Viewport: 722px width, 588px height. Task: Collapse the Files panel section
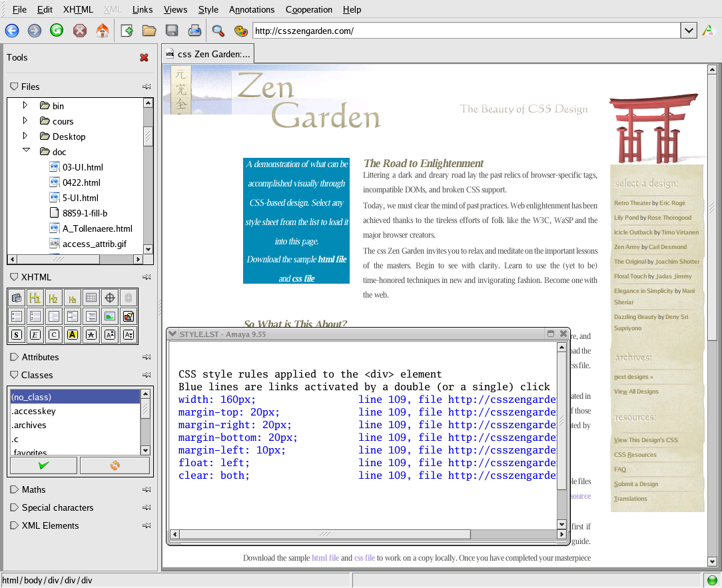click(x=14, y=87)
